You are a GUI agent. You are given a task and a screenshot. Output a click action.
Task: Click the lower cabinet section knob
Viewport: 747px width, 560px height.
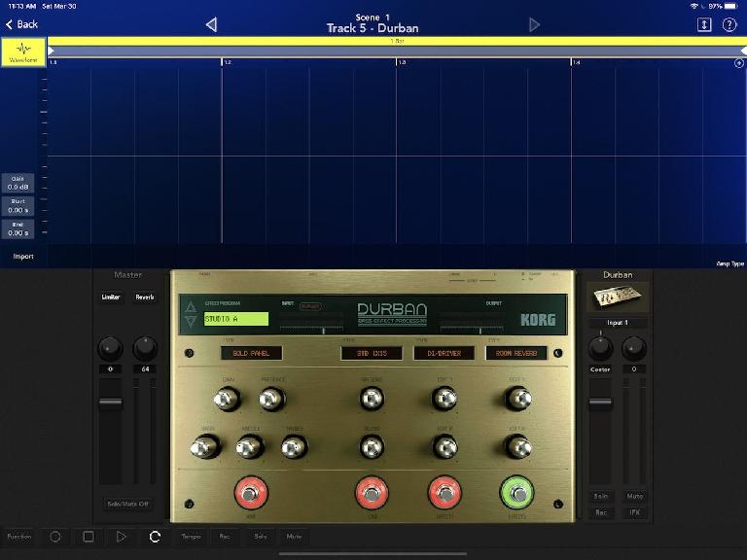click(372, 447)
